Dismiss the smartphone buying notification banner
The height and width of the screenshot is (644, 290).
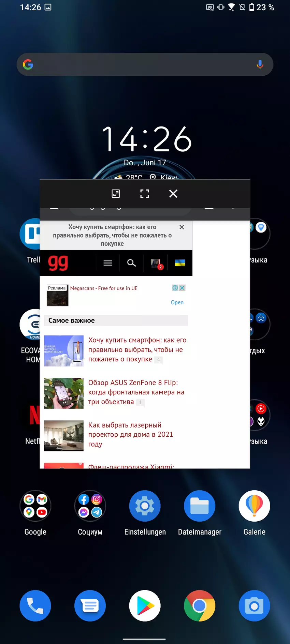pos(182,227)
